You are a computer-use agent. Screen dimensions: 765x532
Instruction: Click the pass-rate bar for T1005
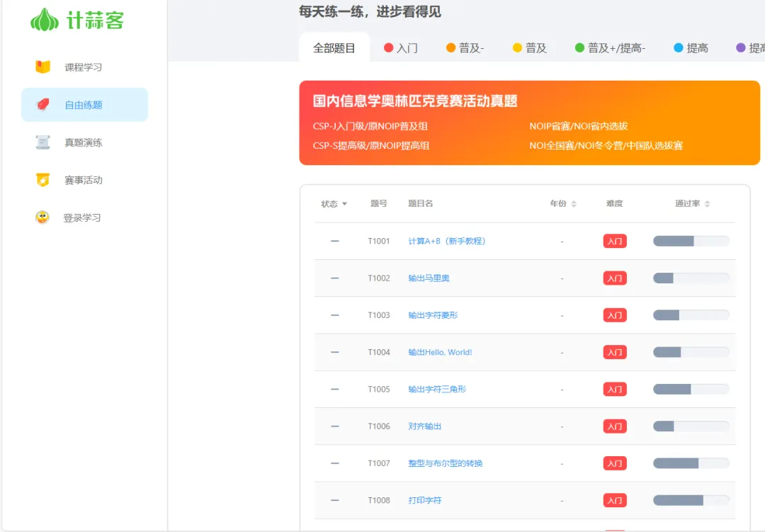click(x=691, y=389)
